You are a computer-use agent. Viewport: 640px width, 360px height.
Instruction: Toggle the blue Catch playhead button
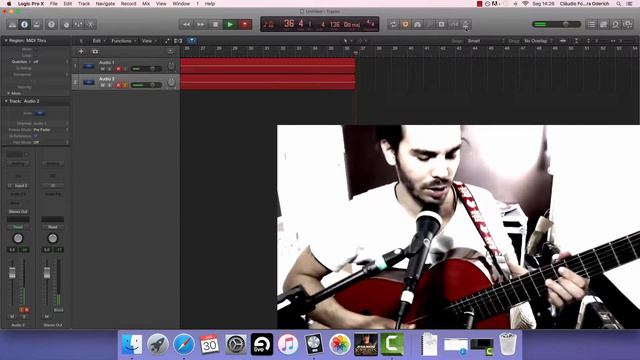[x=191, y=41]
